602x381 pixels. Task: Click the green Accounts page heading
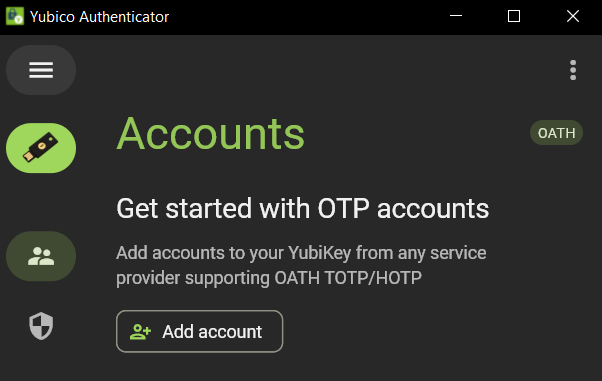211,134
